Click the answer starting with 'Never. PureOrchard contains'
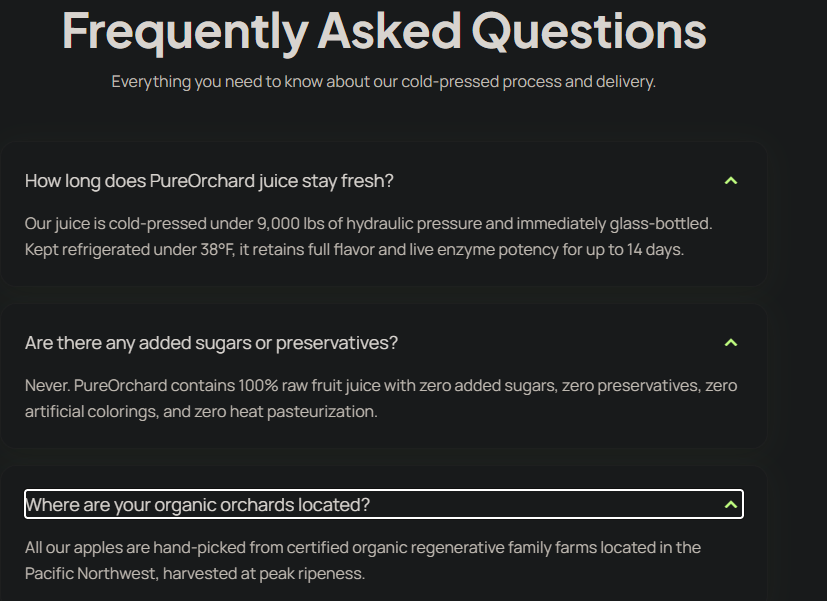 coord(381,399)
